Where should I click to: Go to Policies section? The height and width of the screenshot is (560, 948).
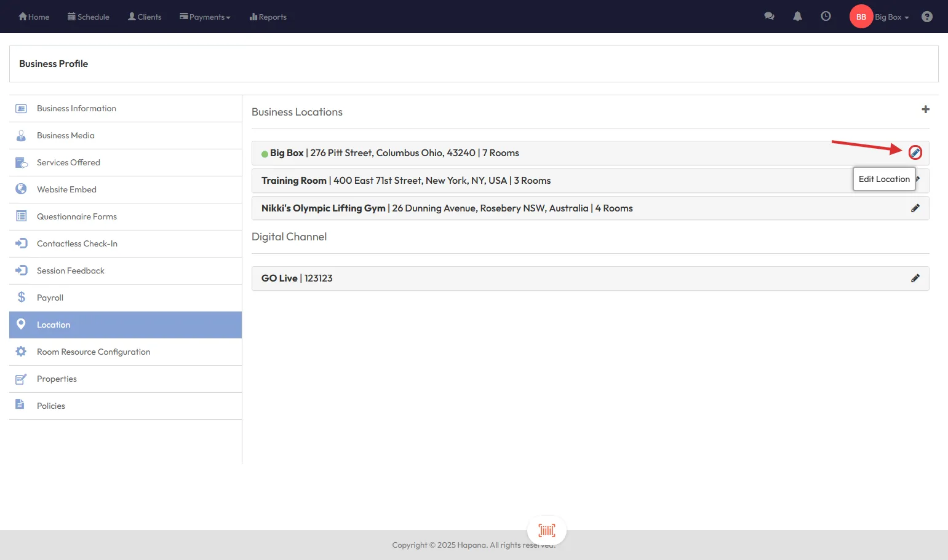[x=51, y=406]
